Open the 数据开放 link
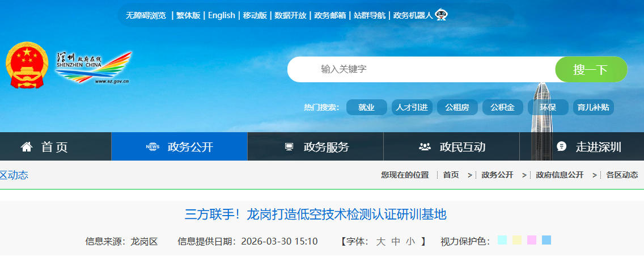 [290, 16]
